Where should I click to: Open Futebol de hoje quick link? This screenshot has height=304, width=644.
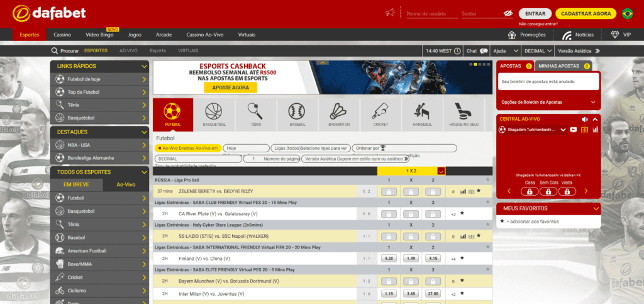[99, 79]
